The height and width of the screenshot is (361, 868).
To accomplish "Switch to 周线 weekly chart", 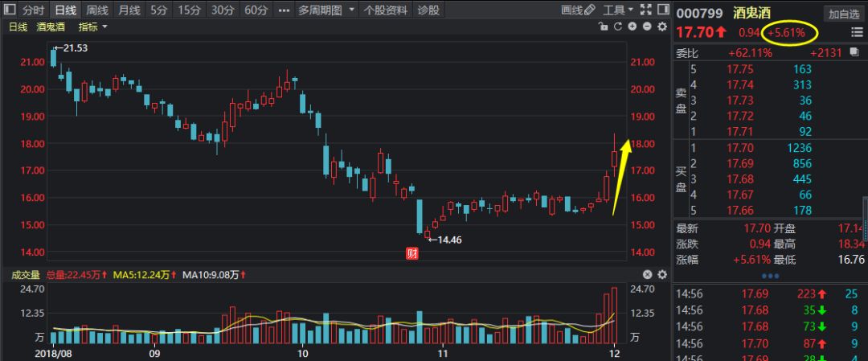I will coord(97,10).
